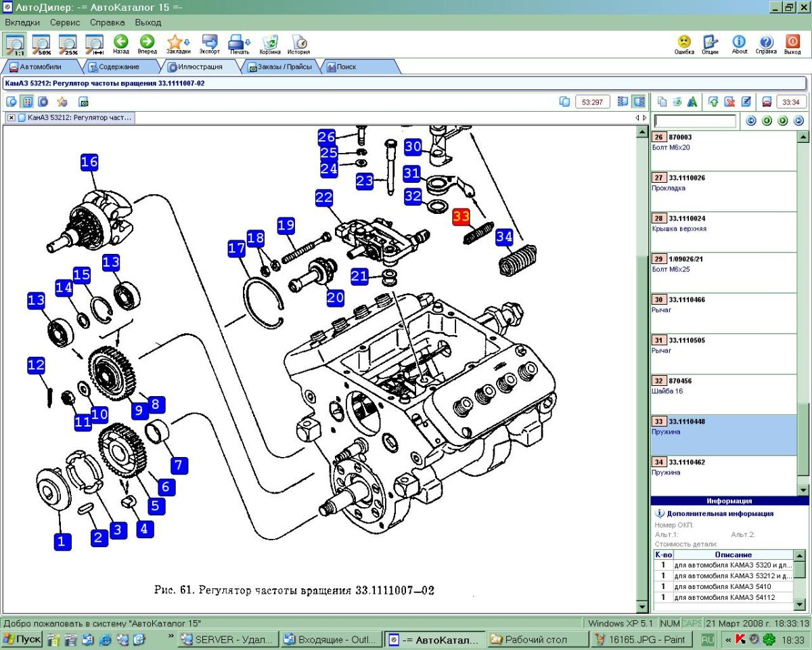Switch to 16165.JPG - Paint taskbar window
The image size is (812, 650).
(x=642, y=638)
